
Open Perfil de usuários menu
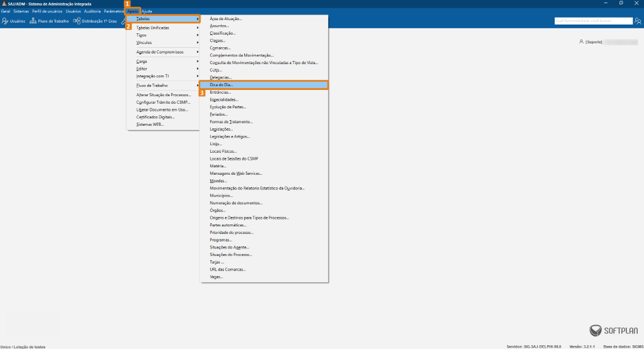point(47,11)
